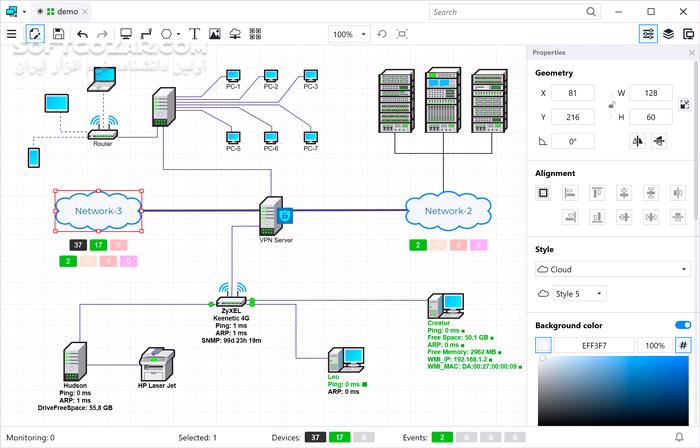The image size is (700, 448).
Task: Flip the shape horizontally
Action: (x=638, y=141)
